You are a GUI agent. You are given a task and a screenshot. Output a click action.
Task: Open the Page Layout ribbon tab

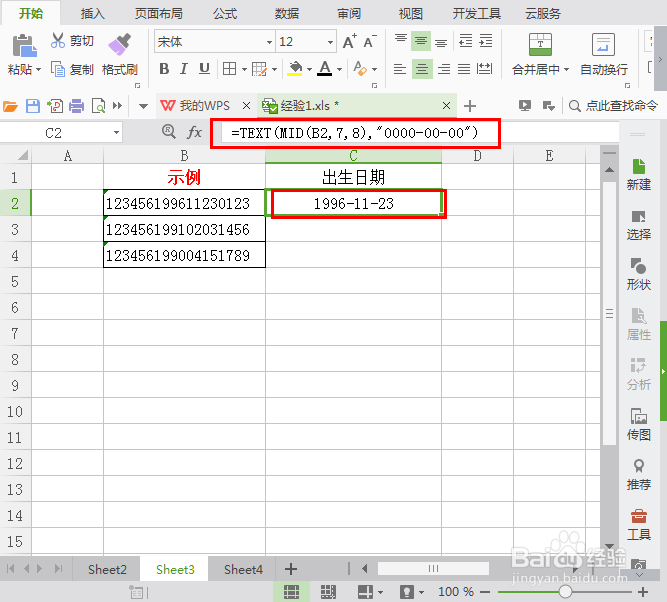pyautogui.click(x=159, y=14)
